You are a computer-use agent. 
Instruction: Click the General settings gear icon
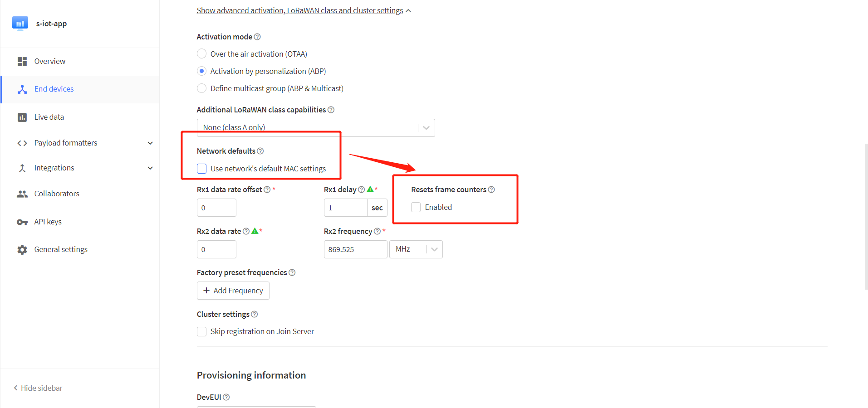point(22,250)
